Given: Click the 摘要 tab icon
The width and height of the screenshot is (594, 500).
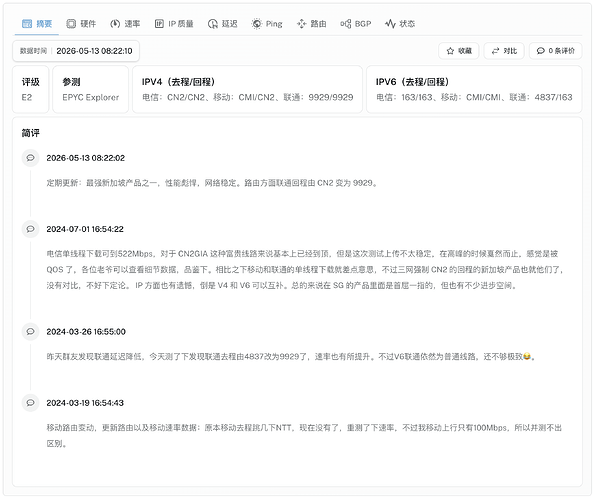Looking at the screenshot, I should [27, 24].
